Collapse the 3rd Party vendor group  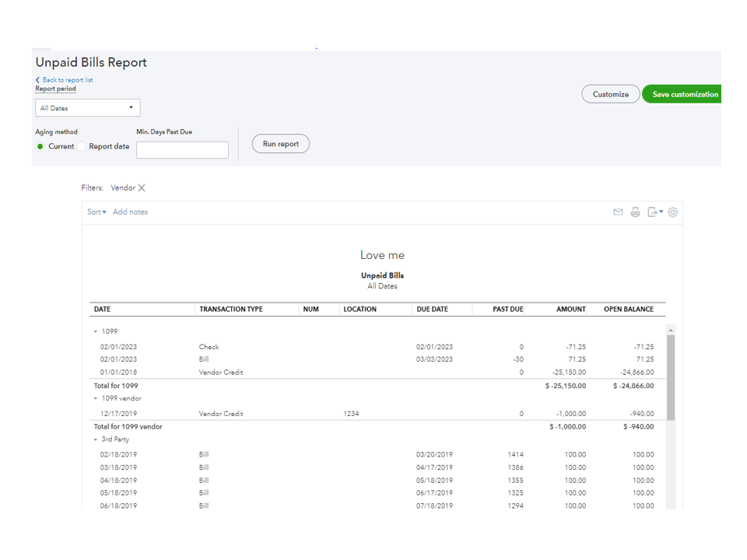click(96, 440)
